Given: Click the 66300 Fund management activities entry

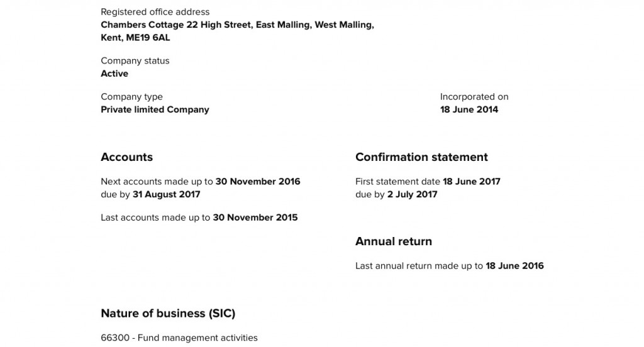Looking at the screenshot, I should [x=179, y=338].
